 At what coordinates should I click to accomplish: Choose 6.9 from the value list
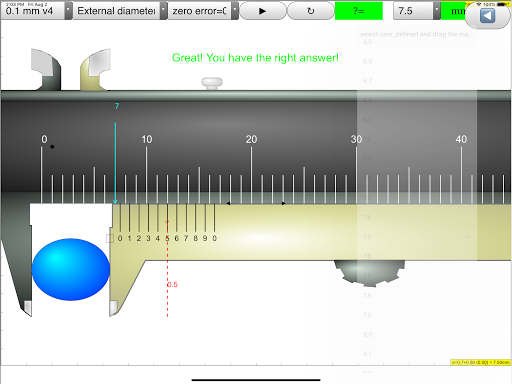pyautogui.click(x=417, y=120)
